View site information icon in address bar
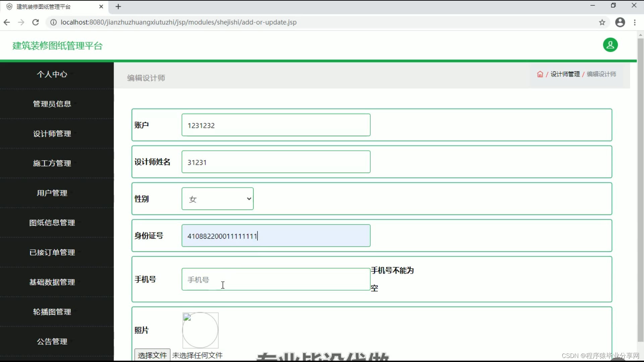 coord(53,22)
